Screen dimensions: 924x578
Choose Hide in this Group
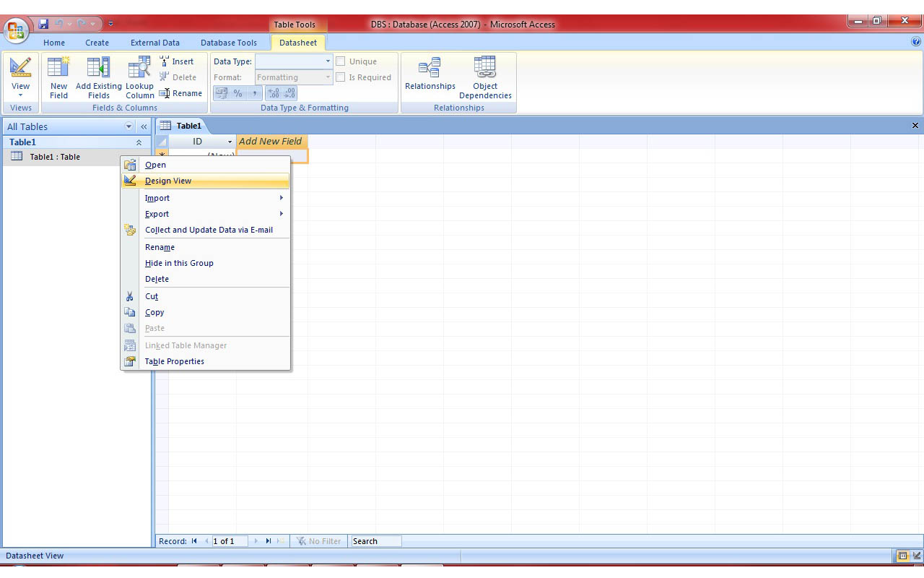(206, 263)
